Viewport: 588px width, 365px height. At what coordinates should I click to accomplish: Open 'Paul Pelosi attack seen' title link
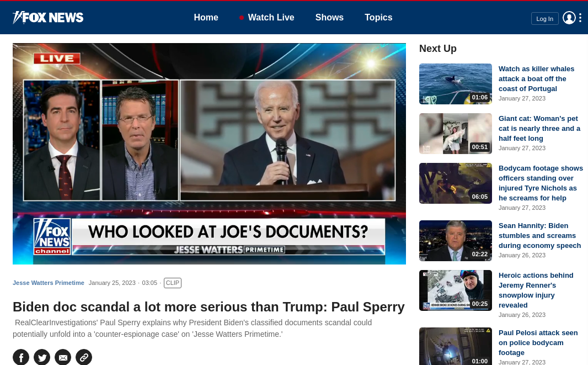(x=538, y=342)
